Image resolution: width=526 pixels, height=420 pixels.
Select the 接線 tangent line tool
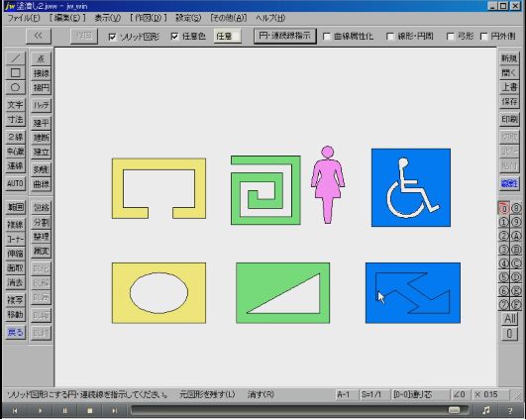click(x=41, y=73)
